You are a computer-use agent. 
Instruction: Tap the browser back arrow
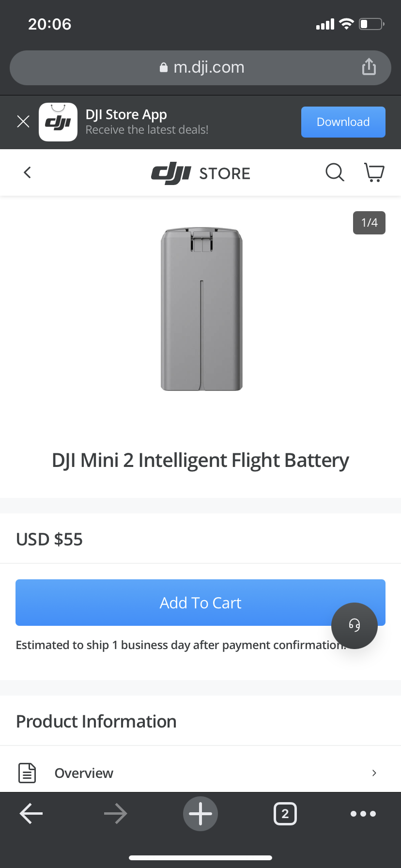click(x=31, y=814)
